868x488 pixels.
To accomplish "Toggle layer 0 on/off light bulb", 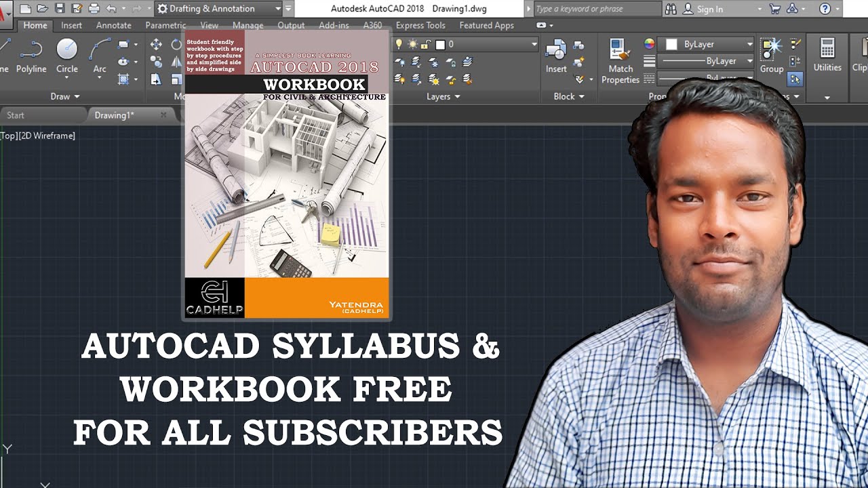I will click(399, 44).
